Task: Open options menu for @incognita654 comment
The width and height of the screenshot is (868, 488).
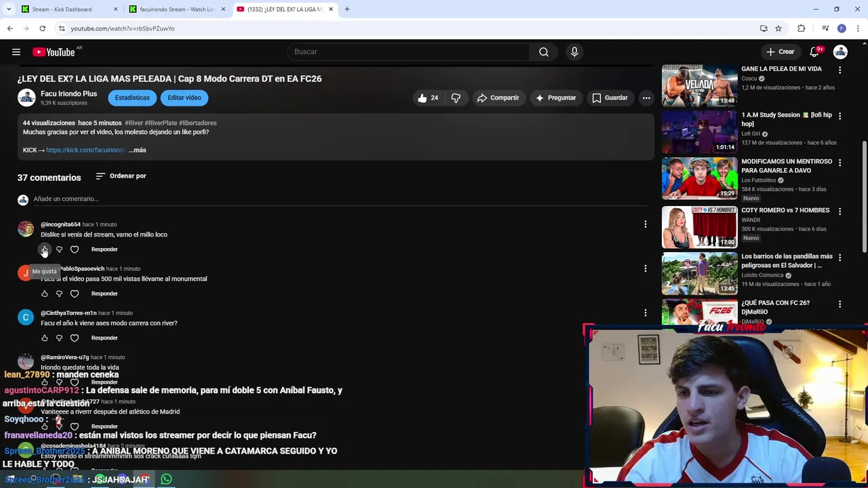Action: (x=645, y=224)
